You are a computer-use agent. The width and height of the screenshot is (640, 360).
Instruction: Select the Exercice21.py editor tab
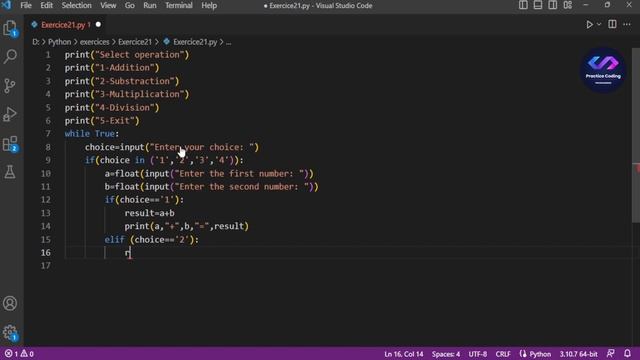tap(65, 25)
